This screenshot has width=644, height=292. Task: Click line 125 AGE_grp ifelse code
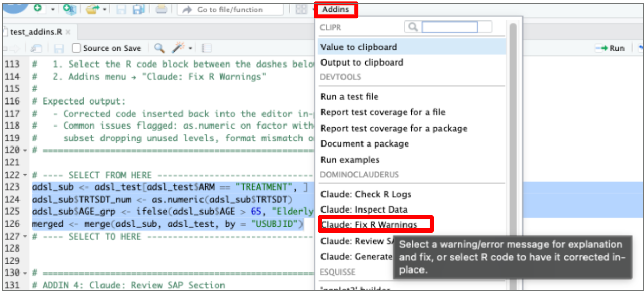(x=172, y=212)
